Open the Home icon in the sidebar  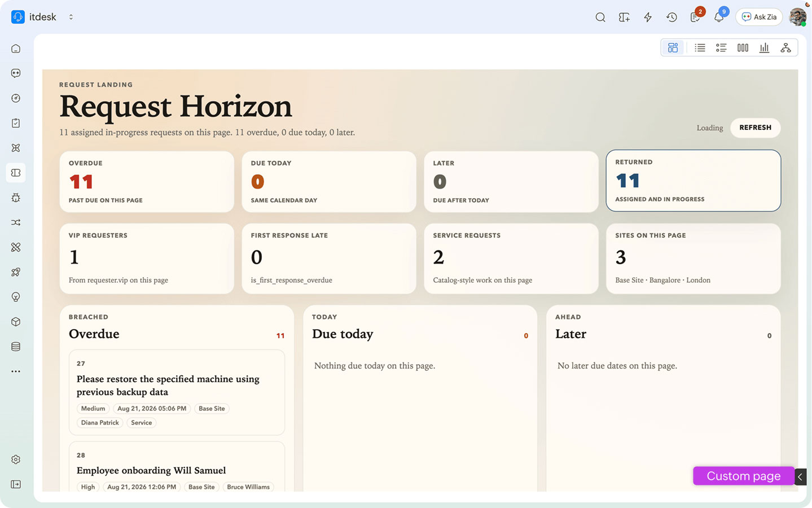(16, 49)
